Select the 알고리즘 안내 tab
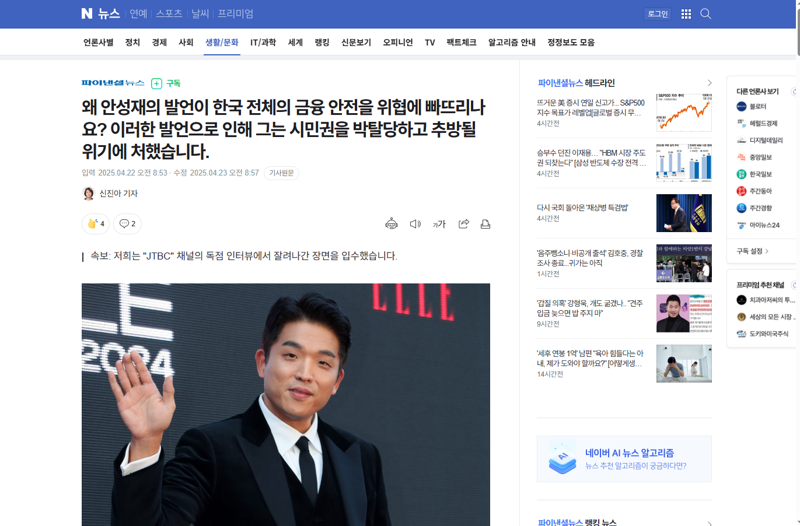 coord(512,42)
